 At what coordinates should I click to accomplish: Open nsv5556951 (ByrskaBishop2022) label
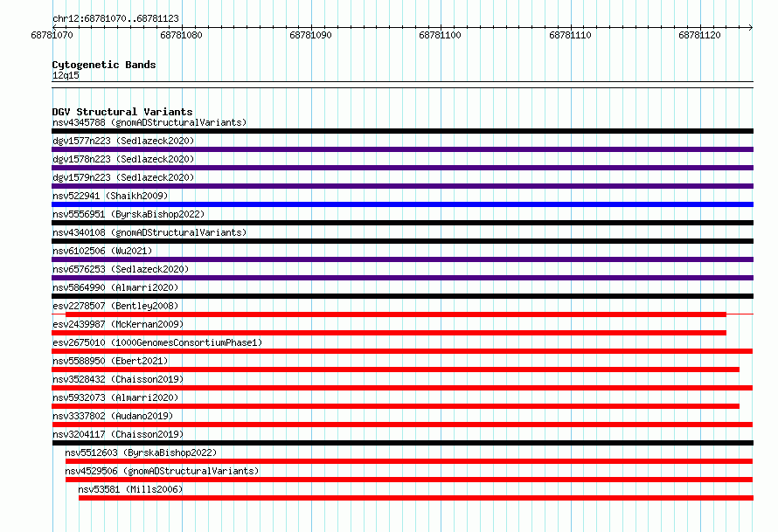[129, 214]
